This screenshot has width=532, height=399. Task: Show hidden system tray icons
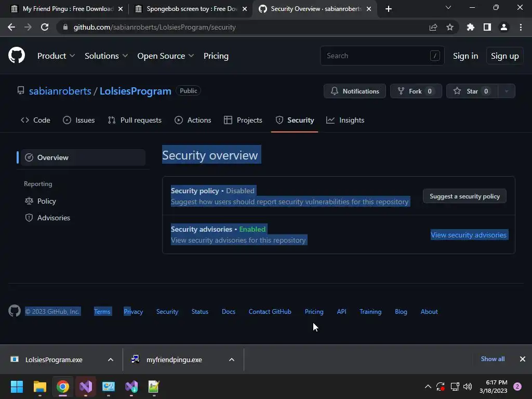point(428,387)
